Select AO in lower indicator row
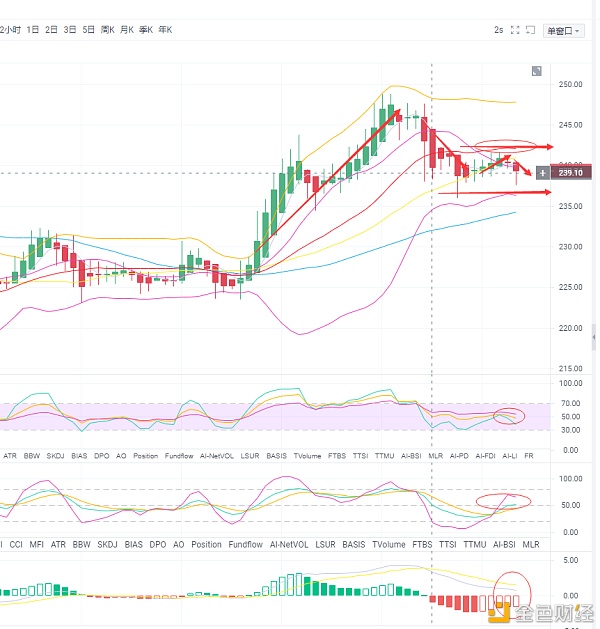 178,545
